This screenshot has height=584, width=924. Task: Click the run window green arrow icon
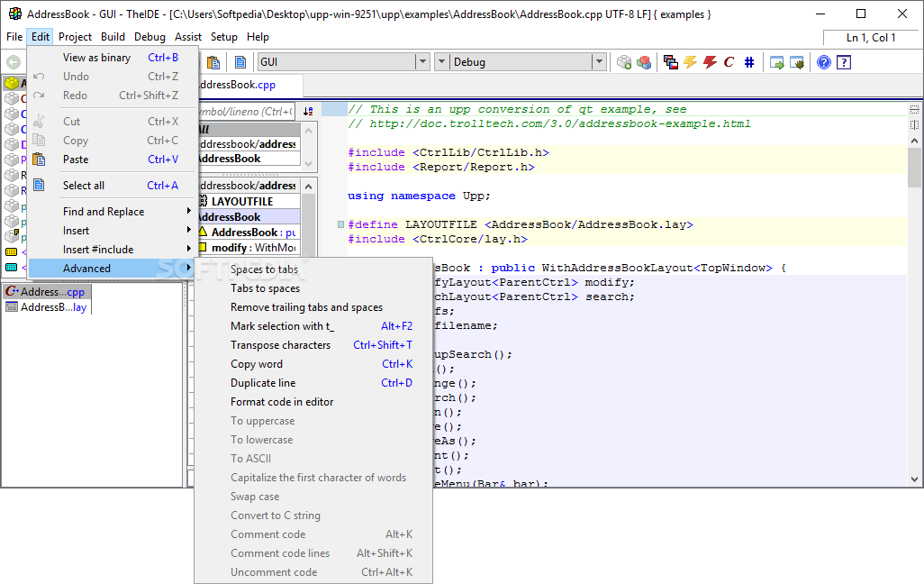pos(776,62)
